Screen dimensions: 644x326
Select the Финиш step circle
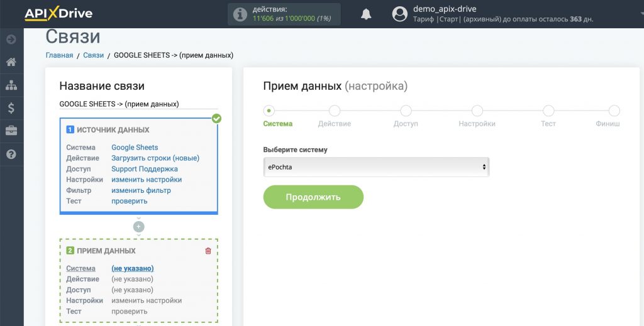(614, 111)
